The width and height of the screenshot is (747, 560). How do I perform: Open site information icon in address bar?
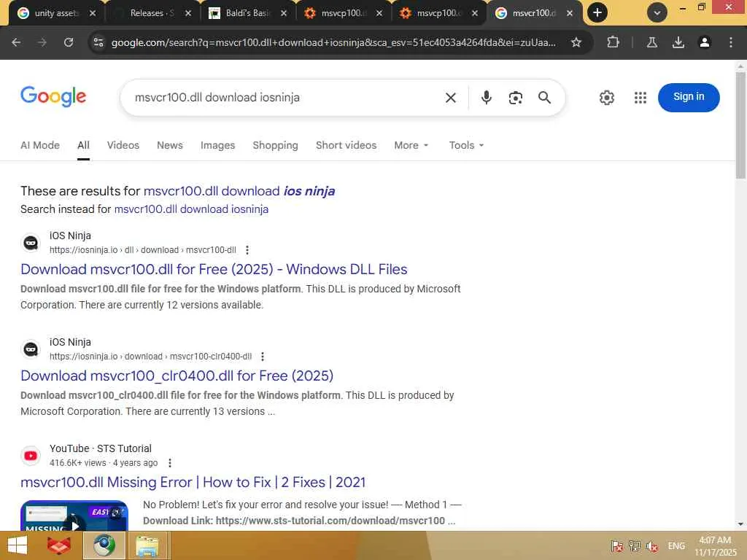(98, 42)
